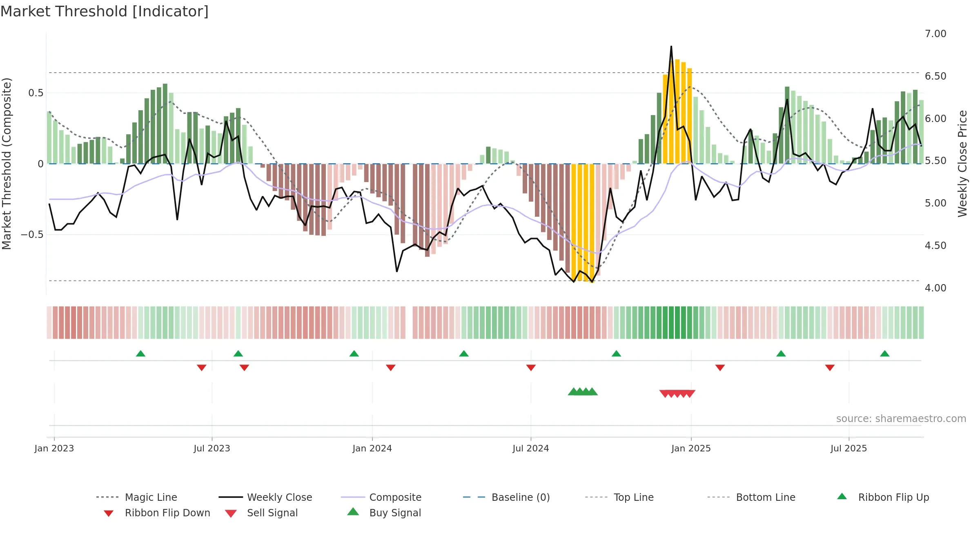Click the green flip-up triangle near April 2023

[x=140, y=353]
